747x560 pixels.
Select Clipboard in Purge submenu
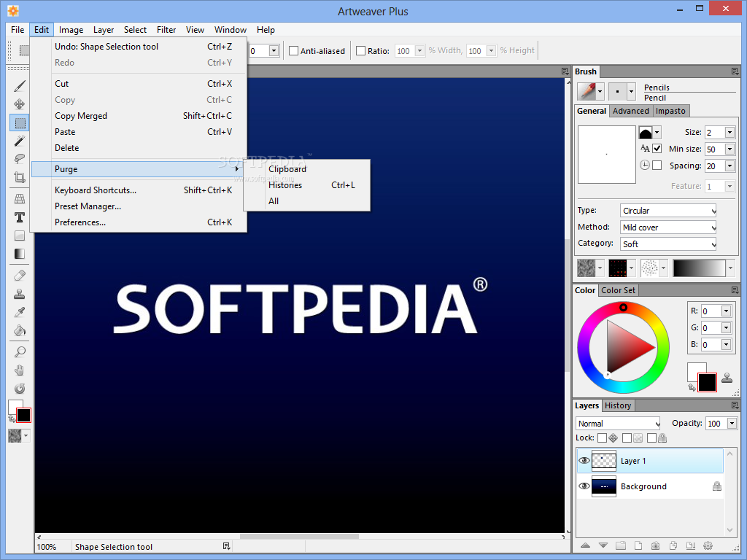coord(307,169)
